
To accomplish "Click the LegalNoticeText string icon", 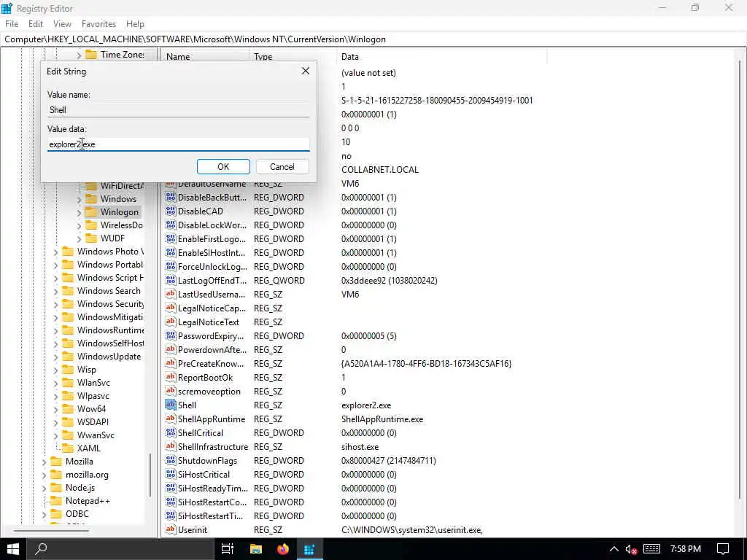I will click(171, 322).
